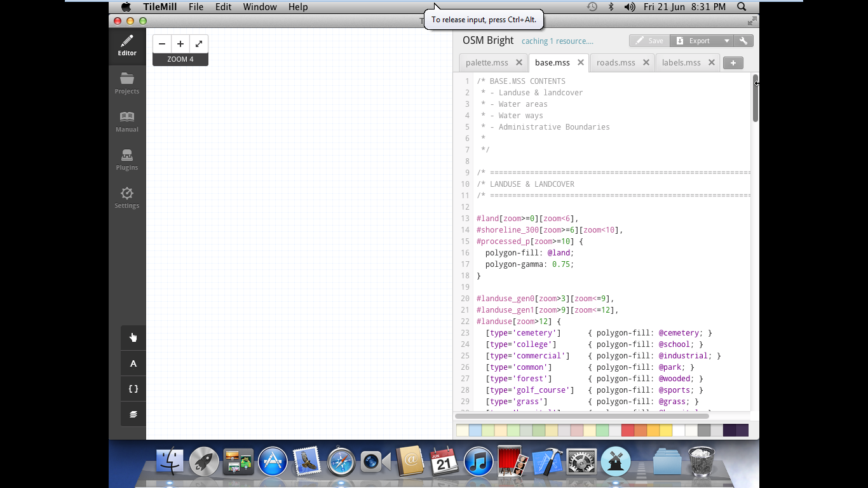Open Safari compass in the Dock

click(341, 462)
